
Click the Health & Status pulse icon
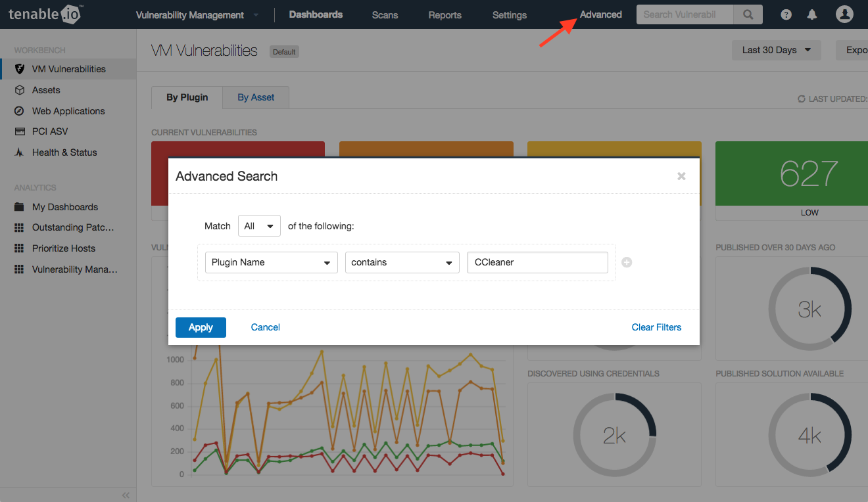[x=20, y=152]
